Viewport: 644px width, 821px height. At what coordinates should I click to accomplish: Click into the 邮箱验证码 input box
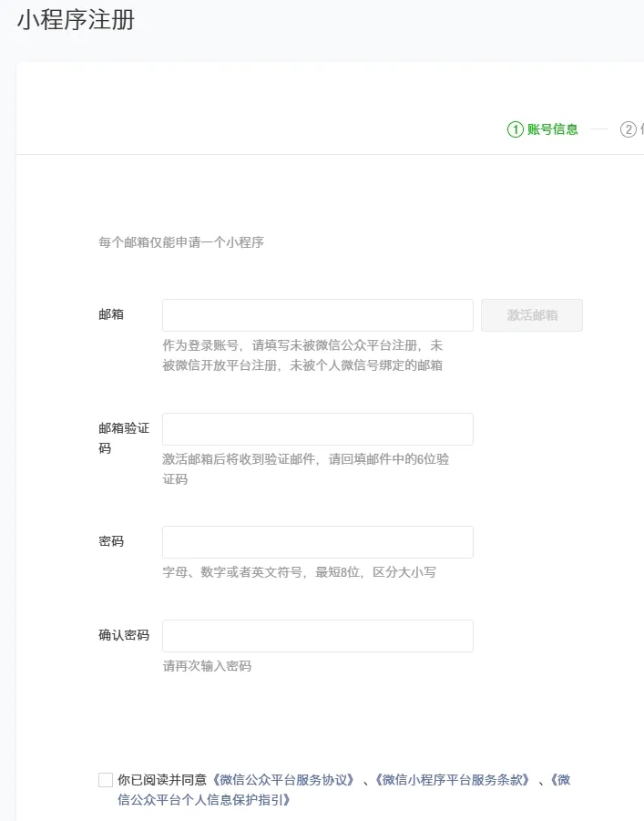(317, 429)
